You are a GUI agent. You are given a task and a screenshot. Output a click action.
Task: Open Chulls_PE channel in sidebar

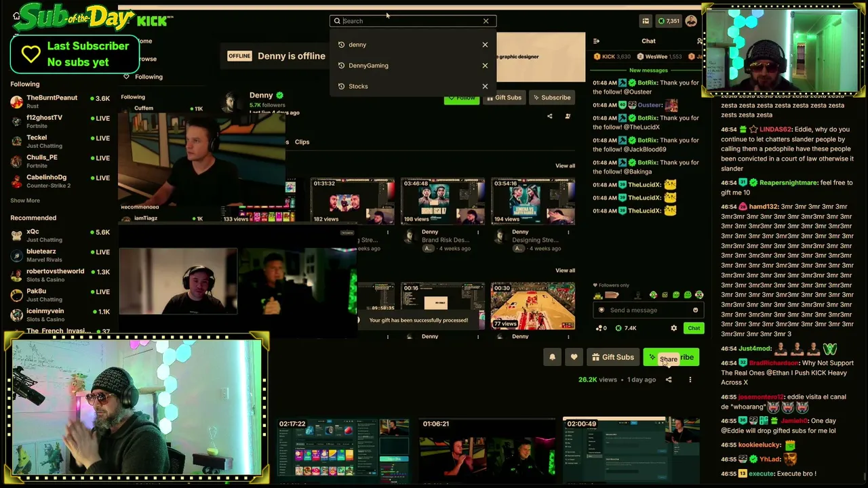click(x=60, y=161)
